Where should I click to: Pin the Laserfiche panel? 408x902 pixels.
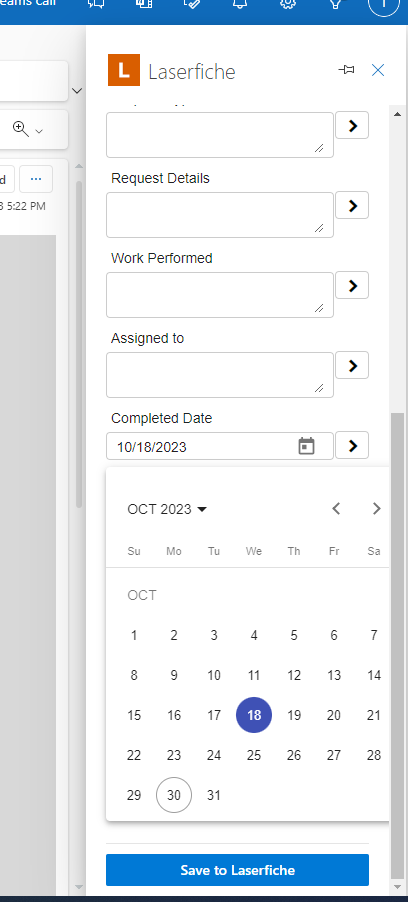coord(346,70)
